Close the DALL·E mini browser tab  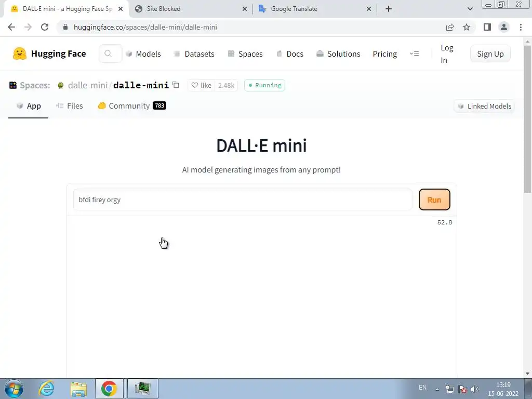click(121, 9)
